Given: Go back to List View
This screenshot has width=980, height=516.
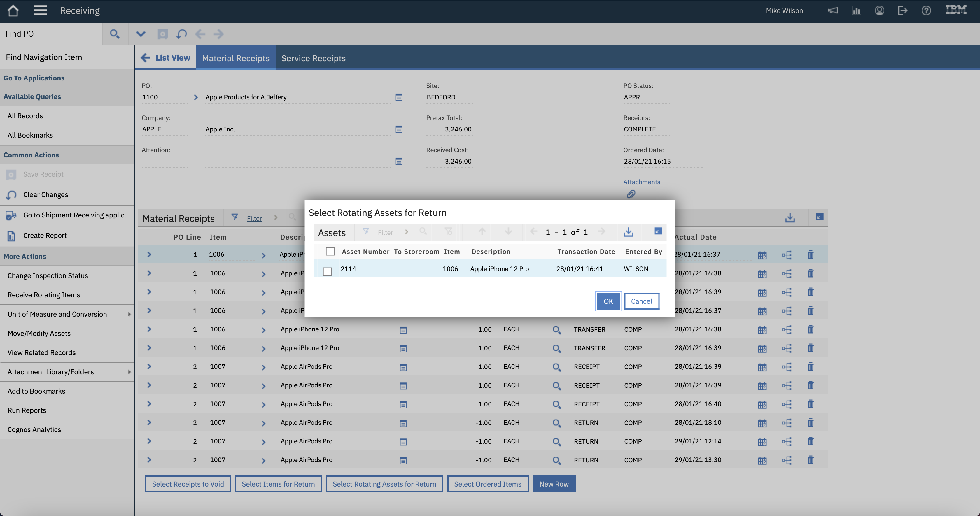Looking at the screenshot, I should [x=165, y=57].
